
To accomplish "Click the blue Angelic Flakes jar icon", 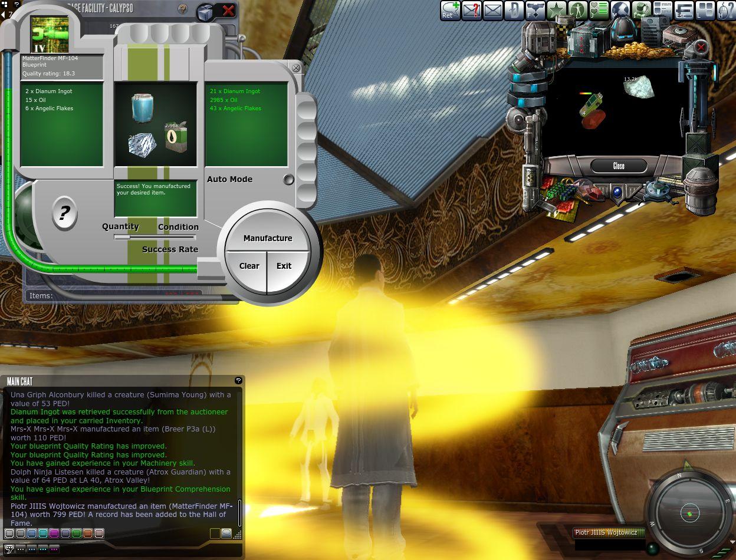I will [x=142, y=108].
